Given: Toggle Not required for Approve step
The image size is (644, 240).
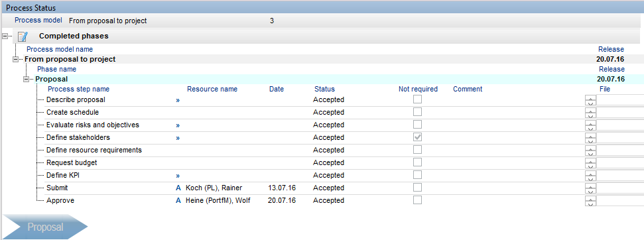Looking at the screenshot, I should pyautogui.click(x=417, y=200).
